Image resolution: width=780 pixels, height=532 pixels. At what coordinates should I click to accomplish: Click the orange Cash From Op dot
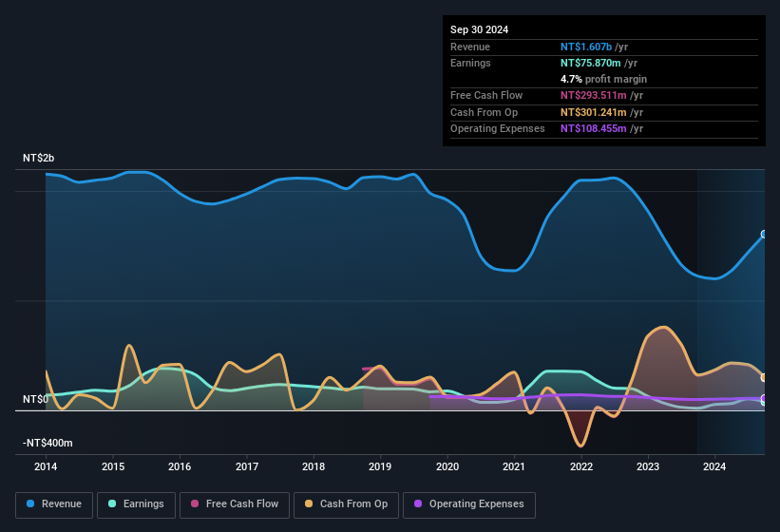(309, 503)
